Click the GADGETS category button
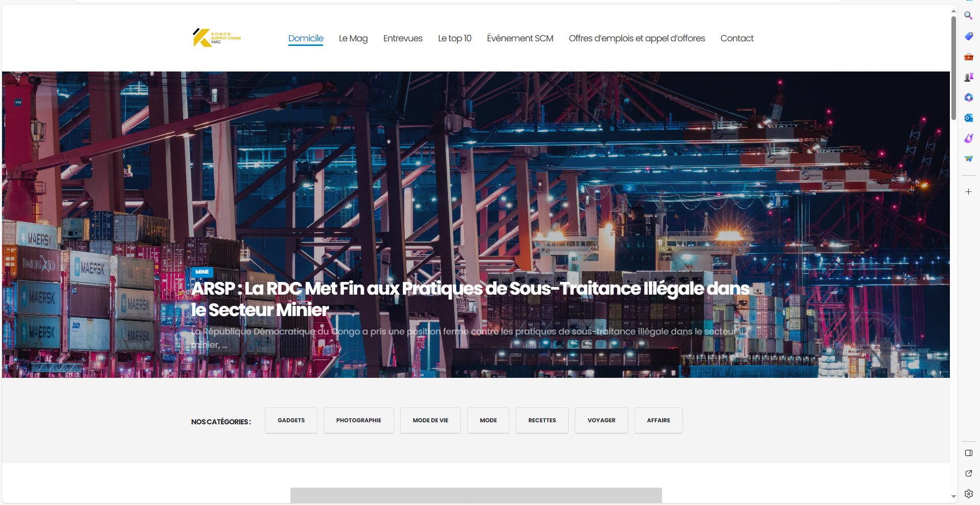 point(291,420)
